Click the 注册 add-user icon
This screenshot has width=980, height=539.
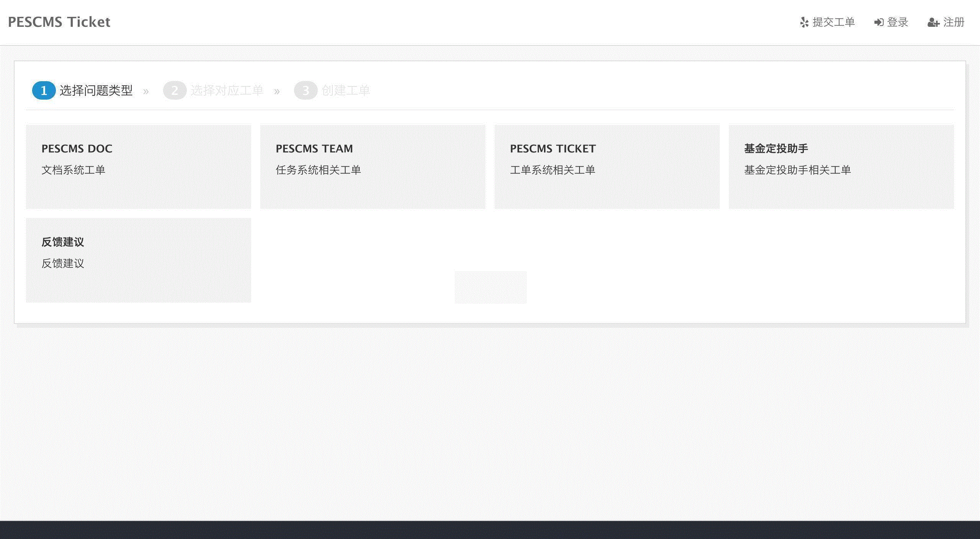click(x=933, y=23)
